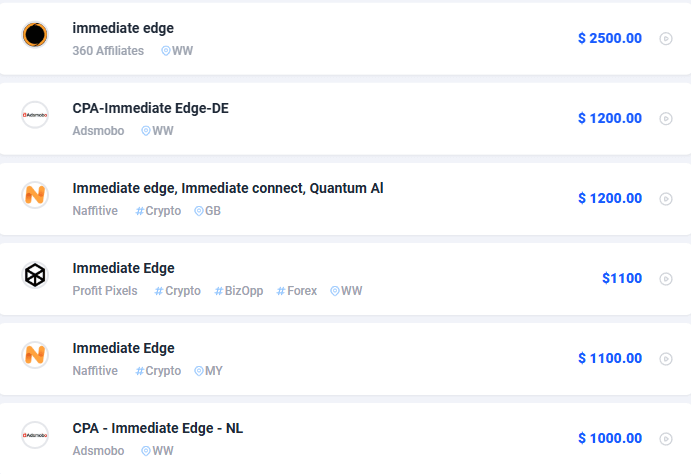Click the play arrow next to $ 2500.00
Viewport: 691px width, 474px height.
[x=666, y=39]
